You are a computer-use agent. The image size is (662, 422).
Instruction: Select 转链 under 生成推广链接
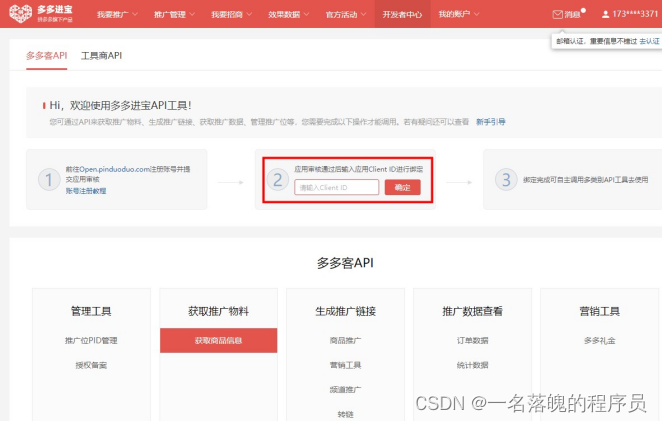[x=345, y=414]
